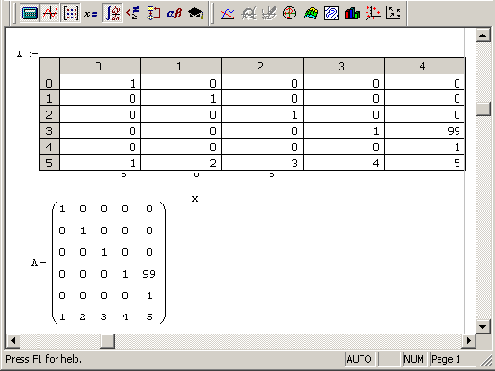Click table cell with 3 in row 5
495x371 pixels.
pyautogui.click(x=262, y=163)
